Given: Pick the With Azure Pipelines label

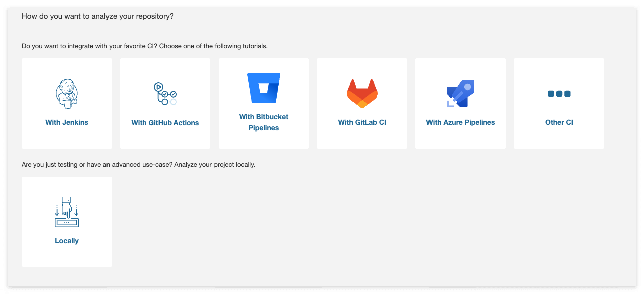Looking at the screenshot, I should (x=461, y=122).
